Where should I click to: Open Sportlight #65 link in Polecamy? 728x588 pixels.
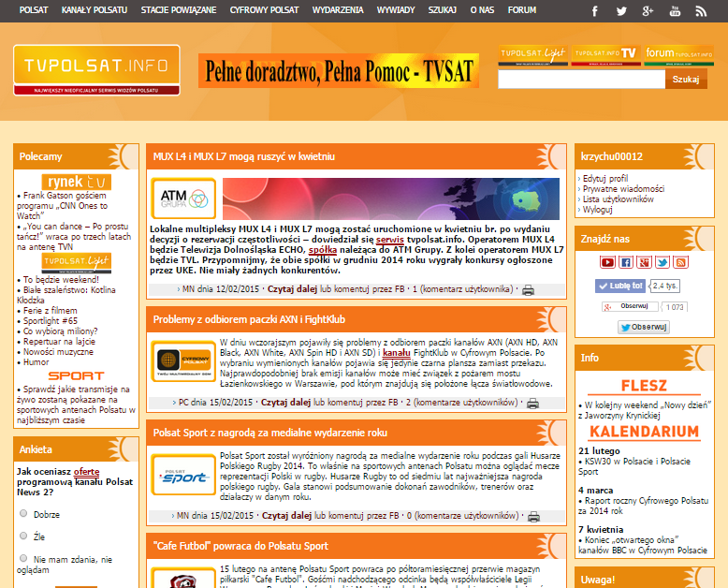click(x=51, y=321)
